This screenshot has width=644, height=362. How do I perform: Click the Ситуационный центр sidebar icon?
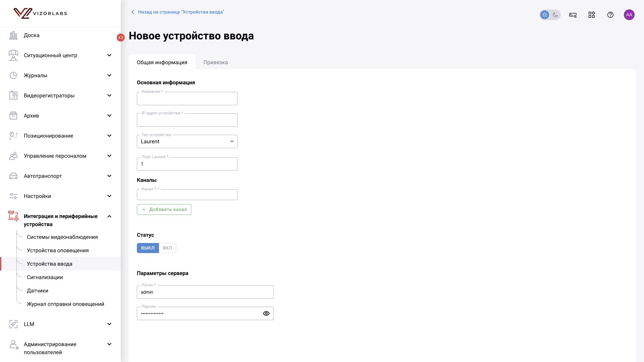pos(13,55)
